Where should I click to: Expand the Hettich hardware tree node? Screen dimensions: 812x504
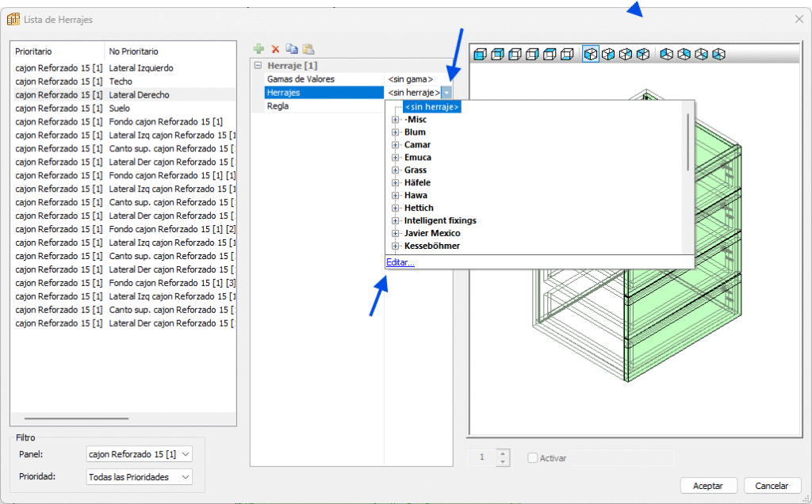tap(395, 208)
